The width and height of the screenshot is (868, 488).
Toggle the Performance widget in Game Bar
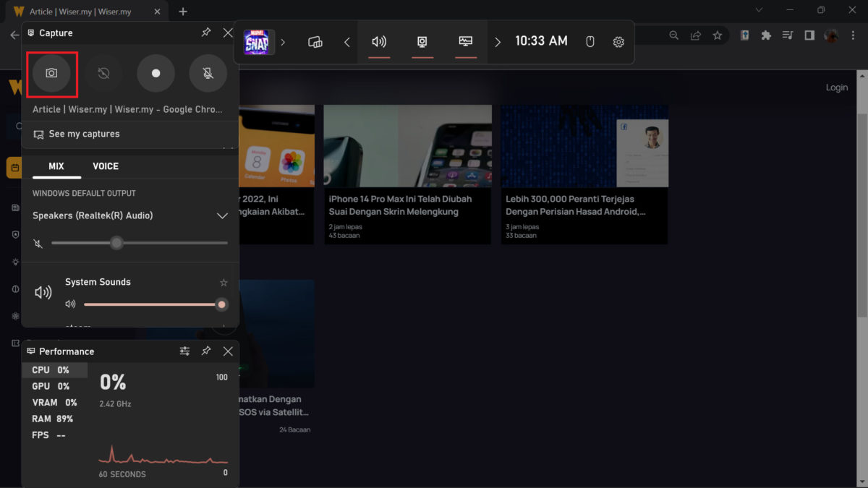(466, 42)
